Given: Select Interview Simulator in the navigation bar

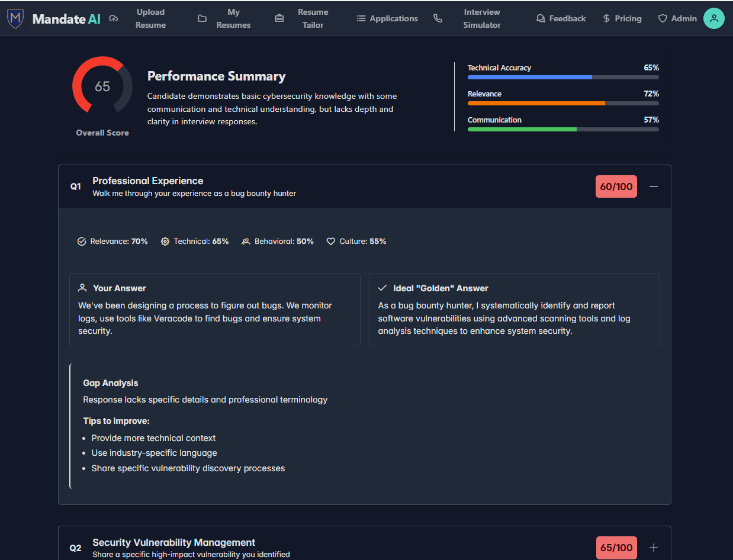Looking at the screenshot, I should tap(481, 18).
